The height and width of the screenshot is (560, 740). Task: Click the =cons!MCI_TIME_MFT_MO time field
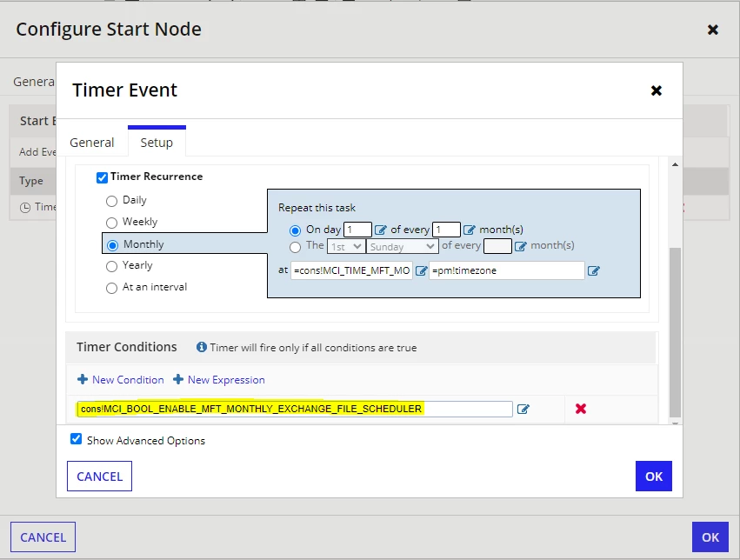(x=351, y=270)
